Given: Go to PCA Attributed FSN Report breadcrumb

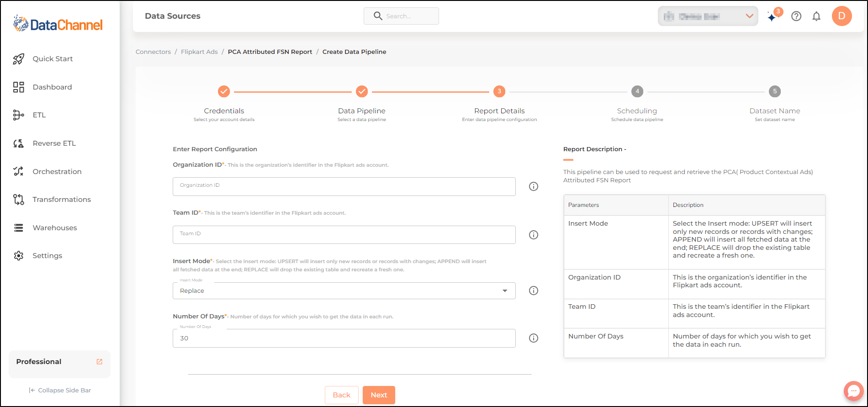Looking at the screenshot, I should (x=270, y=52).
